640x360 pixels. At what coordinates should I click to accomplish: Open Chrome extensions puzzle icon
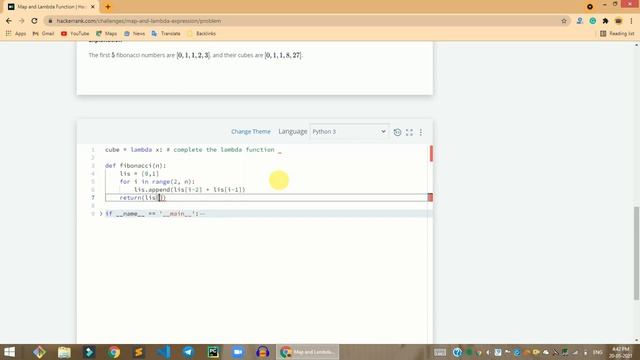tap(605, 21)
